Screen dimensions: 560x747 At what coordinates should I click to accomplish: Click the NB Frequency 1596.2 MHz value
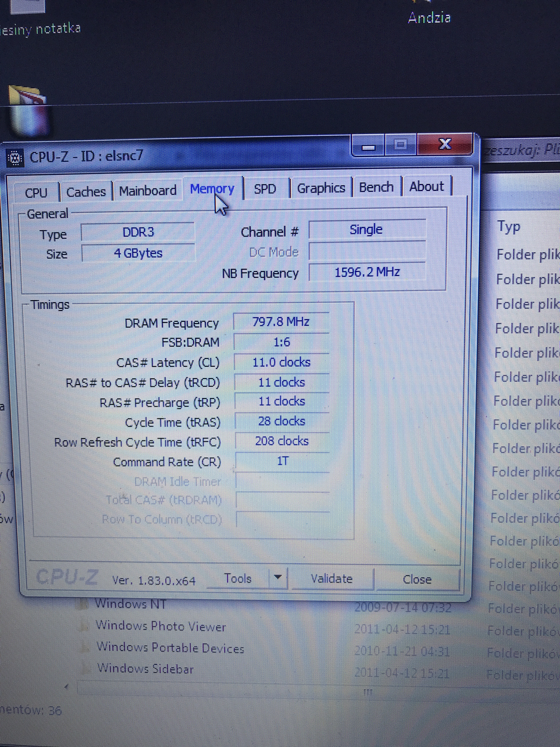tap(367, 272)
